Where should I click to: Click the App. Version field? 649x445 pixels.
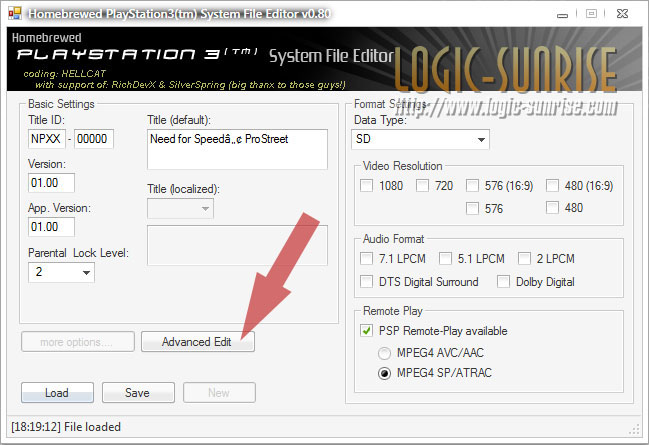(x=51, y=227)
